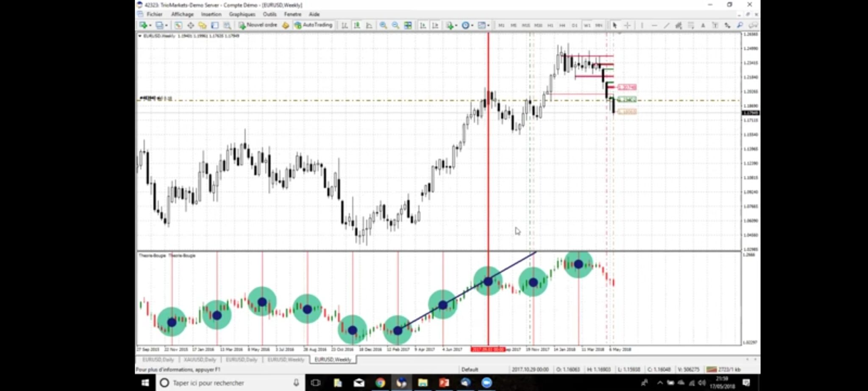Screen dimensions: 868x391
Task: Open the arrows objects tool
Action: click(x=727, y=25)
